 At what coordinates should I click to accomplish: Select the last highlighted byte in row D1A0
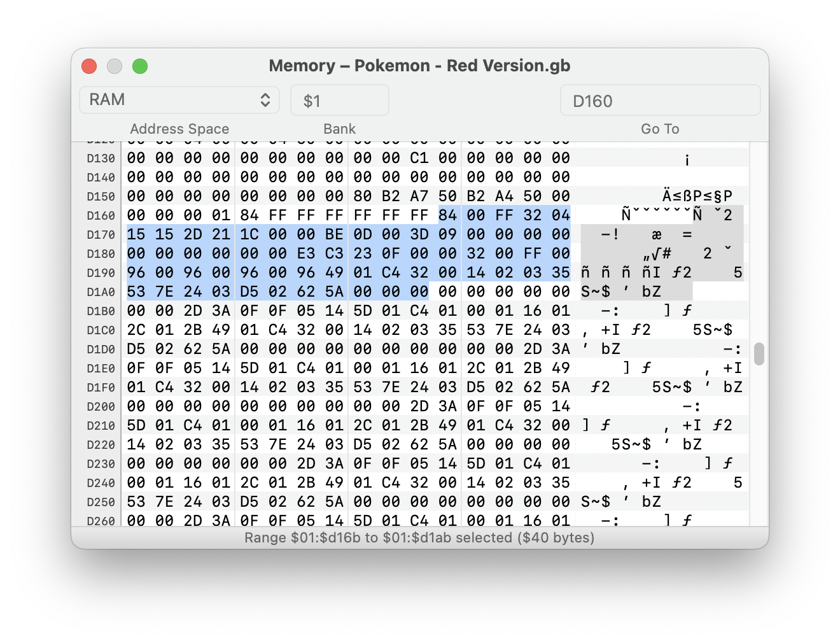420,292
